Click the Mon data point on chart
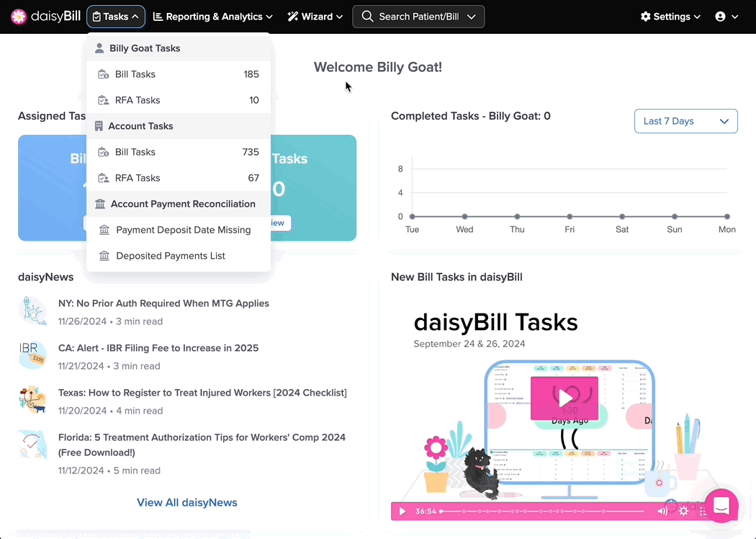 pyautogui.click(x=727, y=217)
